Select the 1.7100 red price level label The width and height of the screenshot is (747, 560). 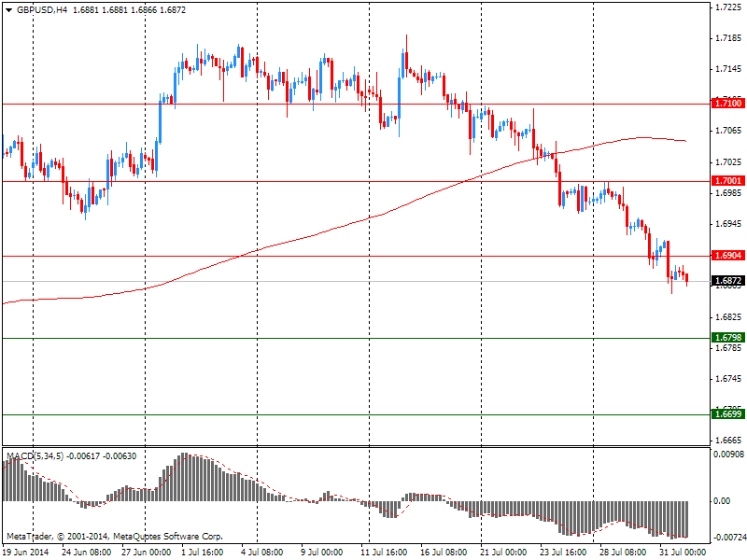click(x=727, y=104)
